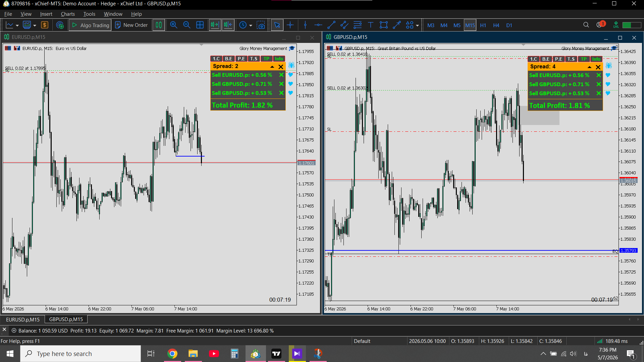The width and height of the screenshot is (644, 362).
Task: Click the spider icon on EURUSD panel
Action: 291,65
